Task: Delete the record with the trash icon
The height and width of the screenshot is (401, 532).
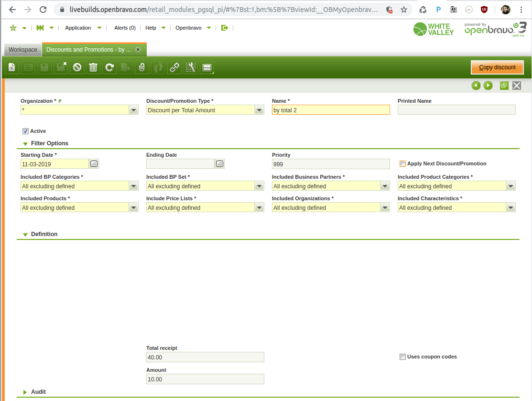Action: [x=93, y=68]
